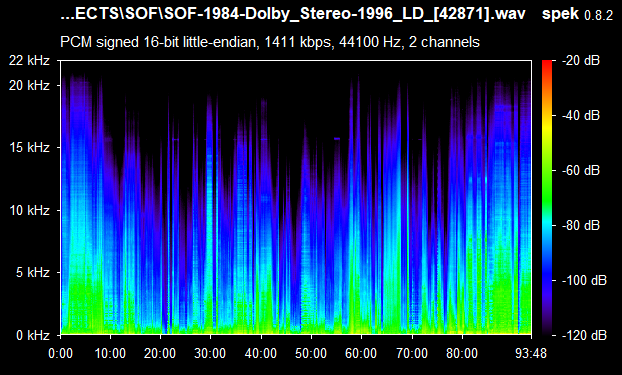
Task: Click the 50:00 time axis label
Action: click(311, 353)
